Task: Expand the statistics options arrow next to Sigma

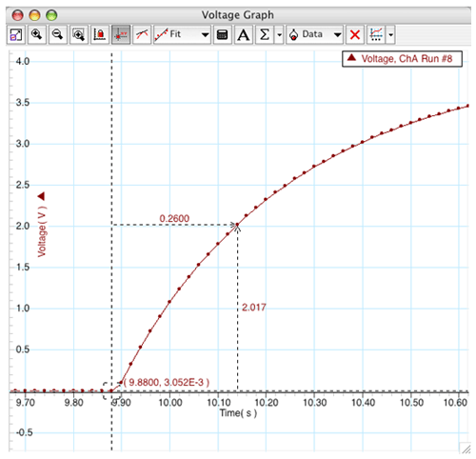Action: click(x=279, y=34)
